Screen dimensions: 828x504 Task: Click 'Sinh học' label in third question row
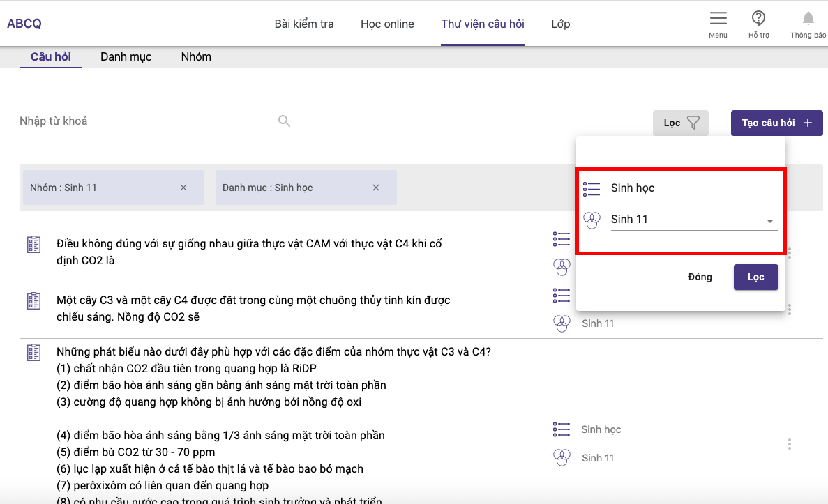pyautogui.click(x=601, y=429)
